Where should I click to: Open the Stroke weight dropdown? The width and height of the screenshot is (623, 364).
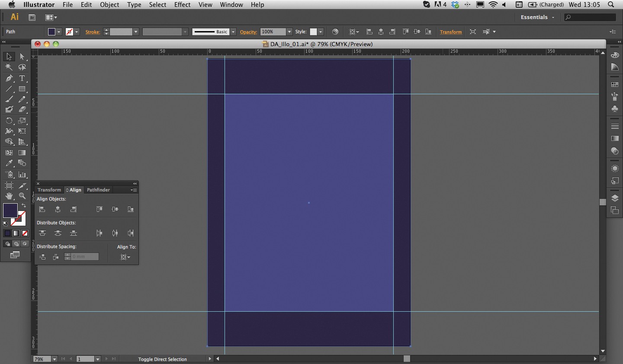pos(135,32)
